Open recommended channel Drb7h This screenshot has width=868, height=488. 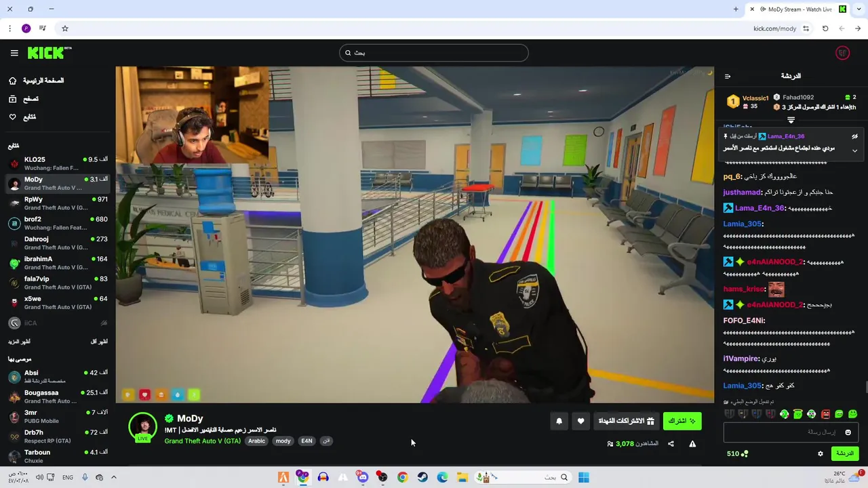[x=58, y=436]
